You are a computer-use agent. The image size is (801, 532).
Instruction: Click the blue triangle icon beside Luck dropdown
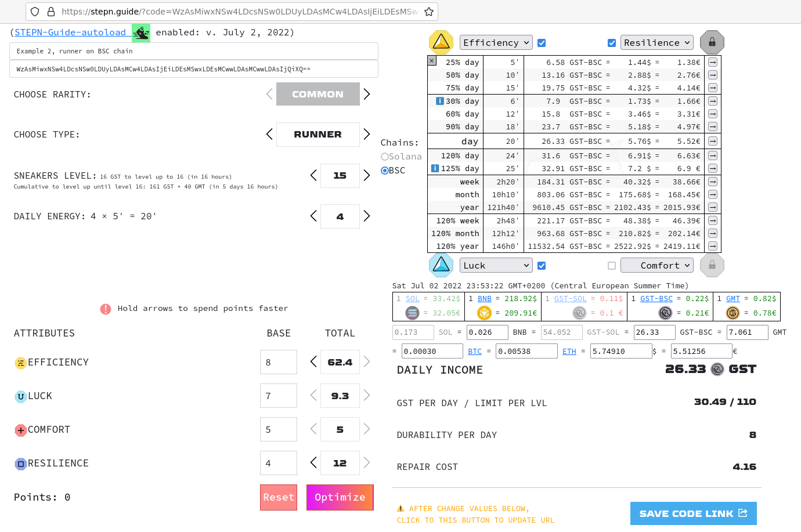click(x=441, y=265)
